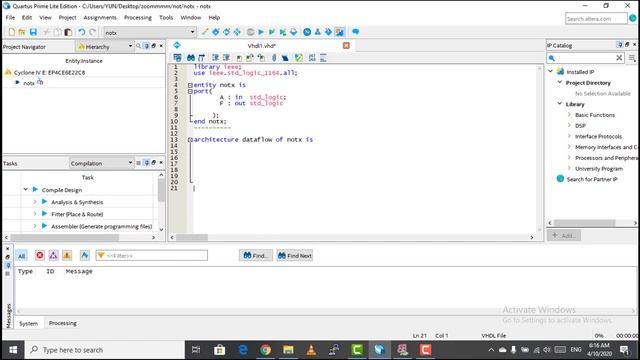Switch to the System messages tab
Screen dimensions: 640x360
[x=29, y=323]
